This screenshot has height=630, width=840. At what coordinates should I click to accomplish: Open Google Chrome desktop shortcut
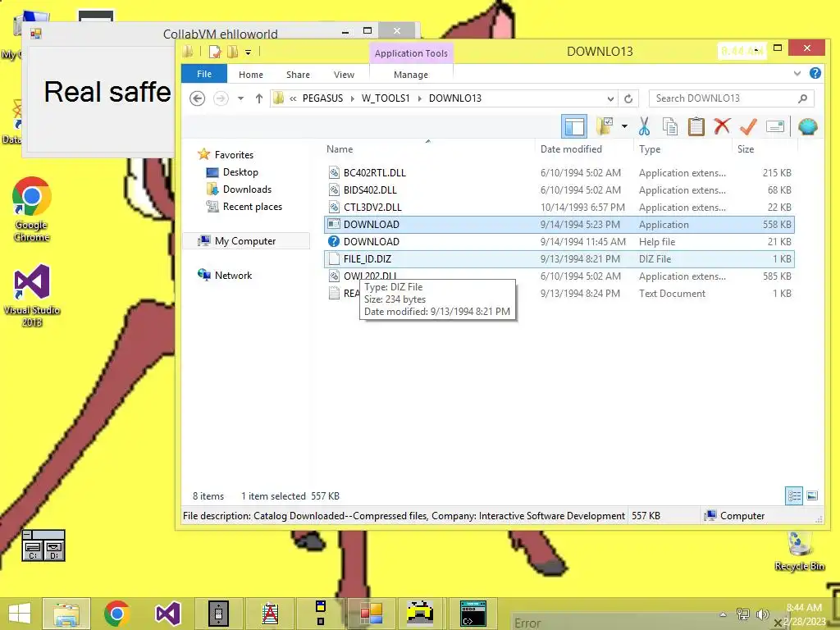(x=32, y=209)
